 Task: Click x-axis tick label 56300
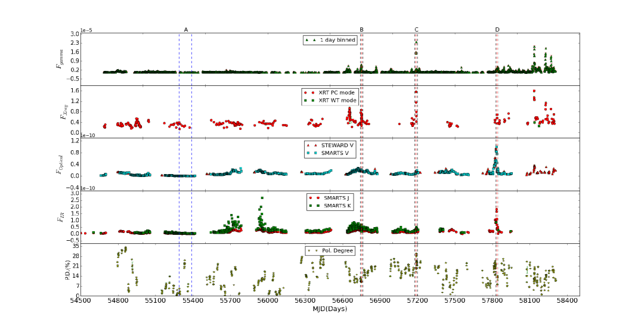305,301
